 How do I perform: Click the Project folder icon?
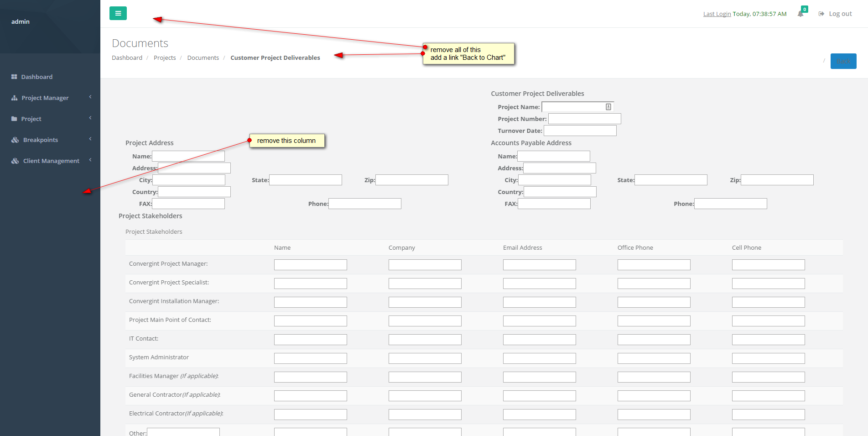14,119
